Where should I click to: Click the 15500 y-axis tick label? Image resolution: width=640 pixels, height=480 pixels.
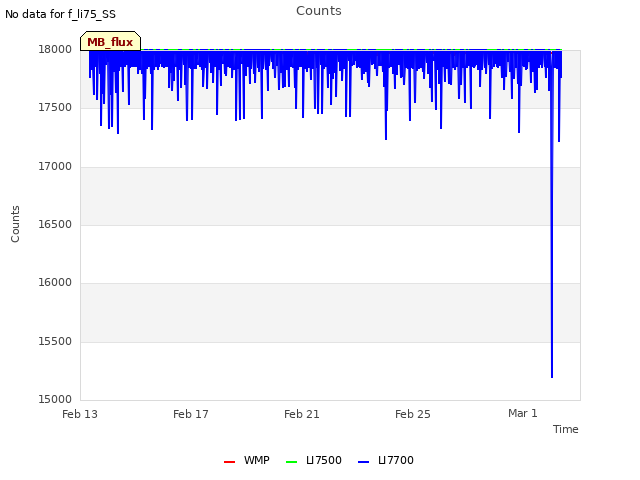click(55, 341)
